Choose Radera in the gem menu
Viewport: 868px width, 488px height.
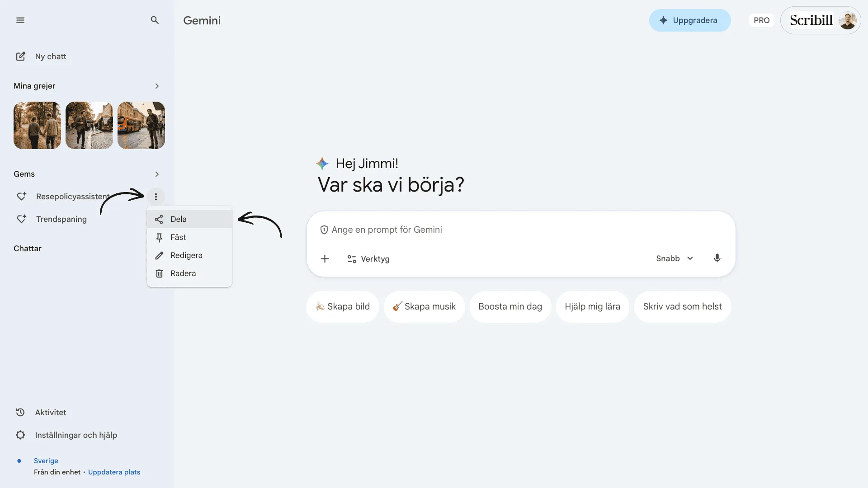tap(189, 273)
